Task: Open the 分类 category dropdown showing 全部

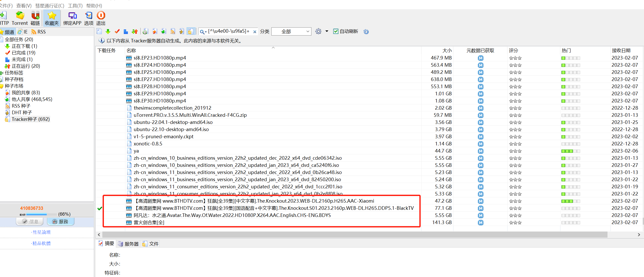Action: [x=291, y=31]
